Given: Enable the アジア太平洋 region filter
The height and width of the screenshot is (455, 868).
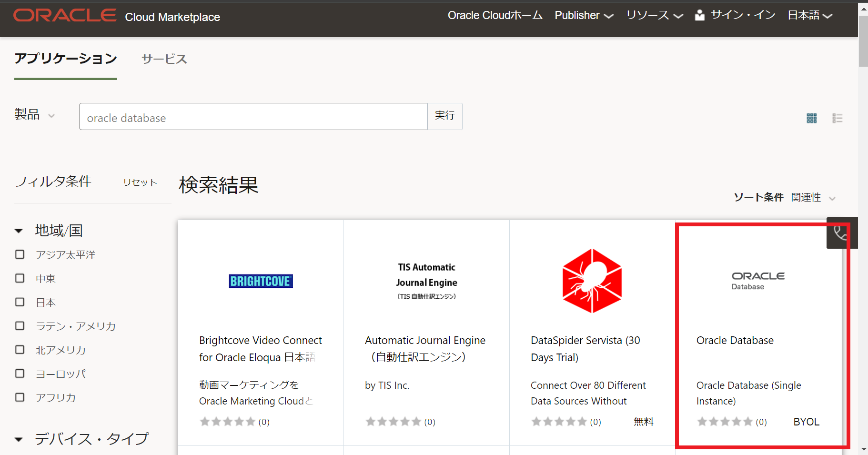Looking at the screenshot, I should [20, 254].
